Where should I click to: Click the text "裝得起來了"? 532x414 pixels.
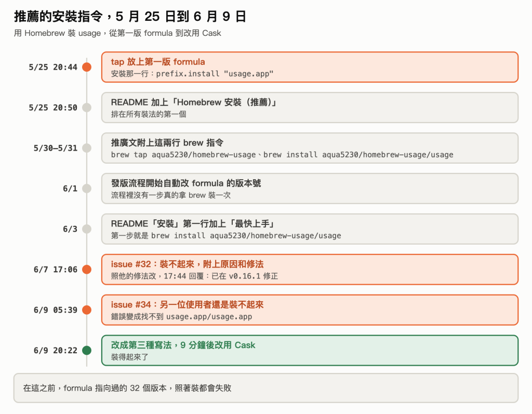(x=129, y=357)
